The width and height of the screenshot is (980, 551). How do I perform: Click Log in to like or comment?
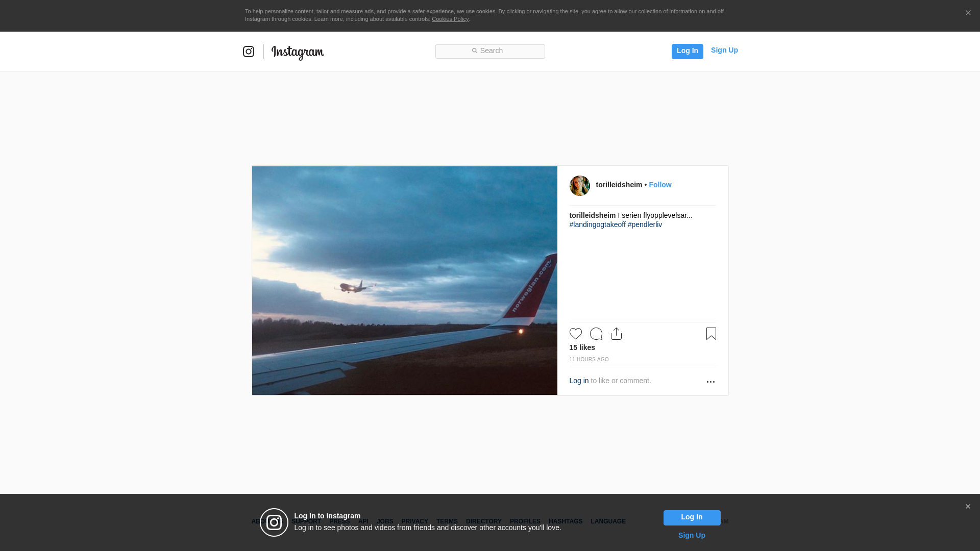coord(579,381)
